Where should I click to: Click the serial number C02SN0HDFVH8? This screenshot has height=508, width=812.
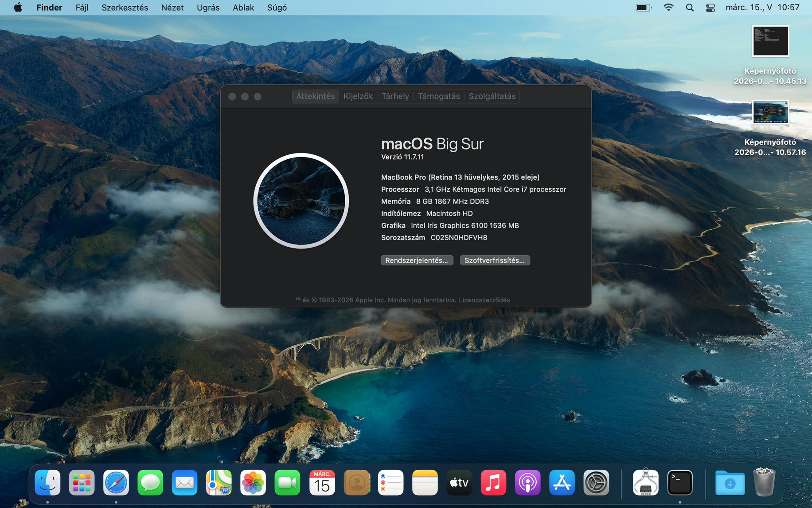click(459, 238)
